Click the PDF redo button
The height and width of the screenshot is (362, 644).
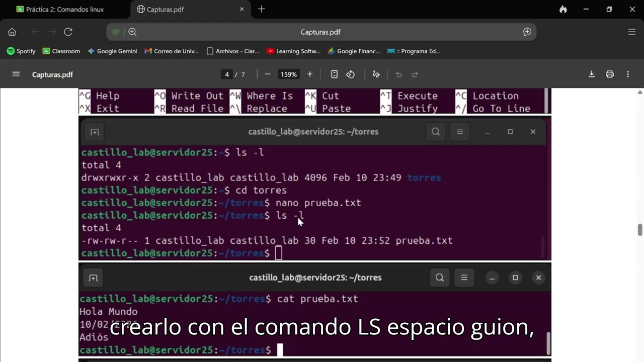coord(415,74)
